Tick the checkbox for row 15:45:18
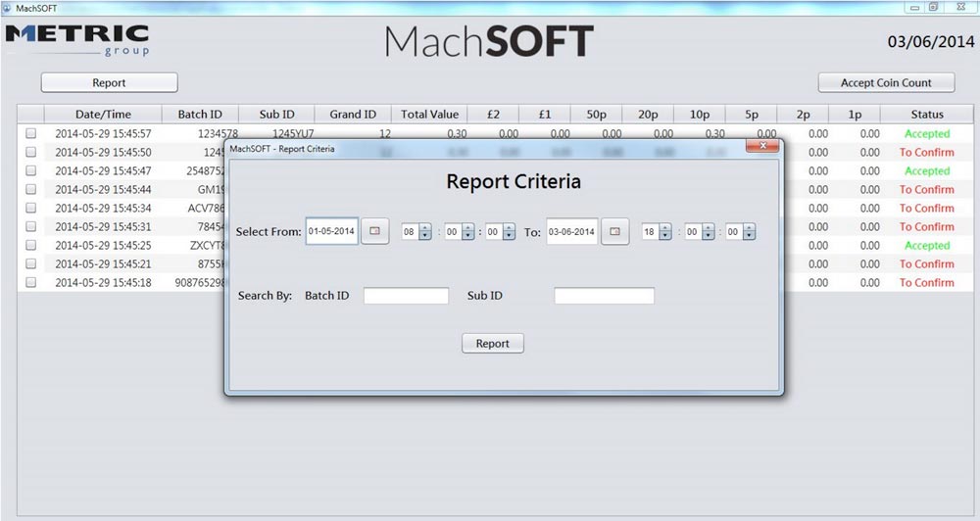 point(30,282)
